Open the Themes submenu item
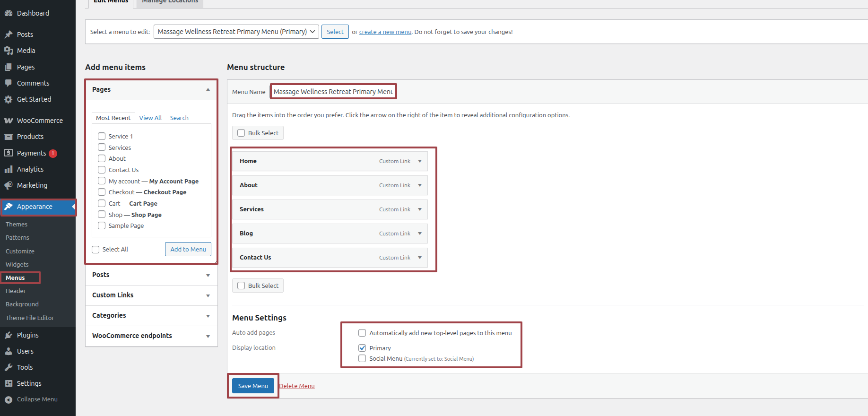Image resolution: width=868 pixels, height=416 pixels. [17, 225]
